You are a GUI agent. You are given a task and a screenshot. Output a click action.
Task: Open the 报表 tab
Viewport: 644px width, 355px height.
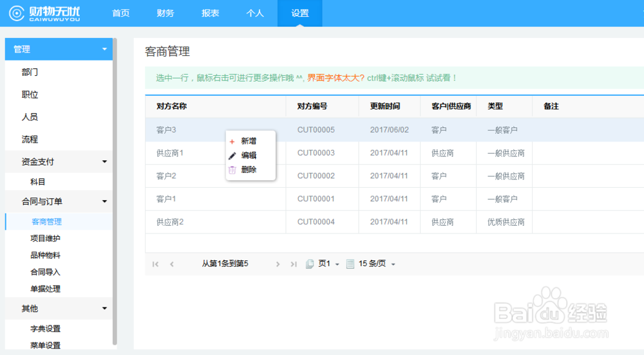[211, 13]
